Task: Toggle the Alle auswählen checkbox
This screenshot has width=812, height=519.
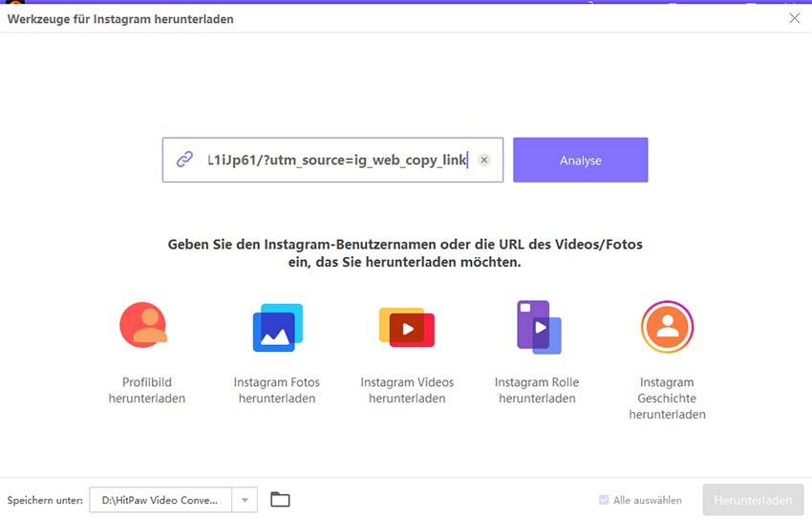Action: (x=604, y=500)
